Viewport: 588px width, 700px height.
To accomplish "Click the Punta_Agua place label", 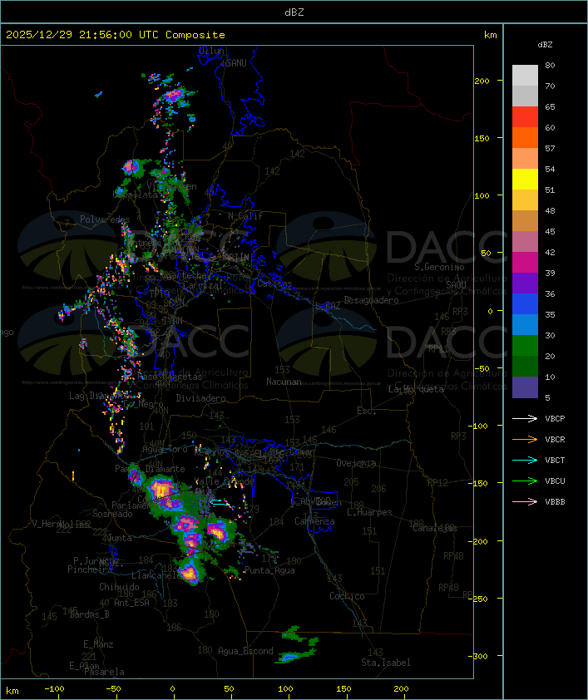I will (269, 570).
